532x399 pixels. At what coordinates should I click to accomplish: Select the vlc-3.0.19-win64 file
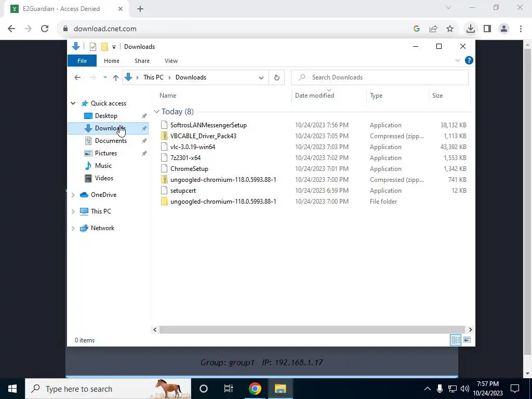coord(193,147)
